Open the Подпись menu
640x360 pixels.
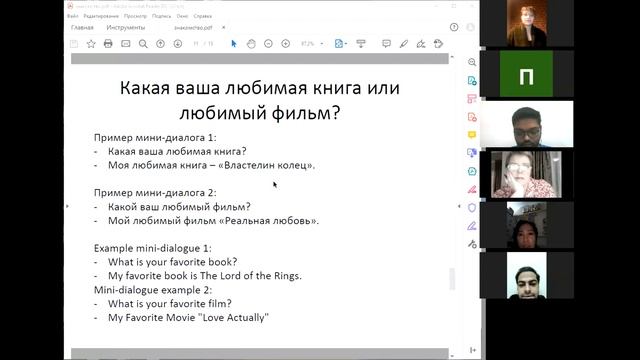point(161,16)
